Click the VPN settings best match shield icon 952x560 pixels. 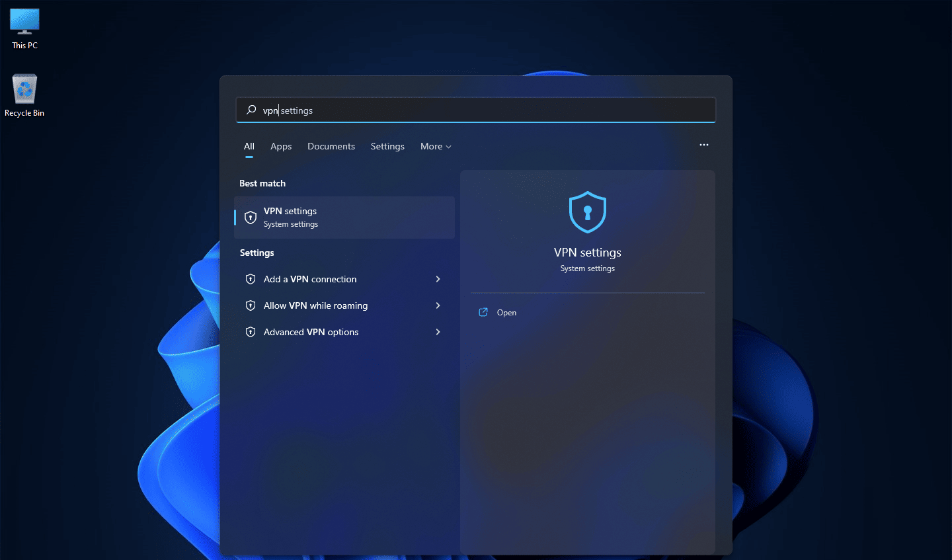click(251, 217)
